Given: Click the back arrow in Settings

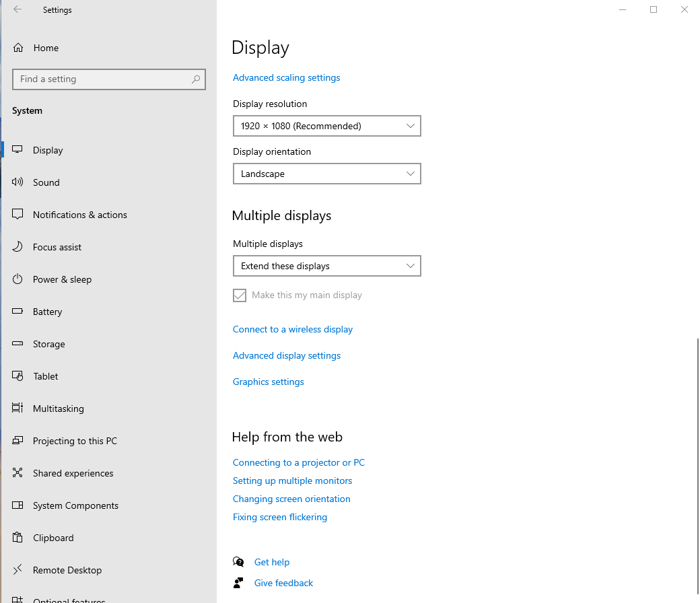Looking at the screenshot, I should [17, 9].
